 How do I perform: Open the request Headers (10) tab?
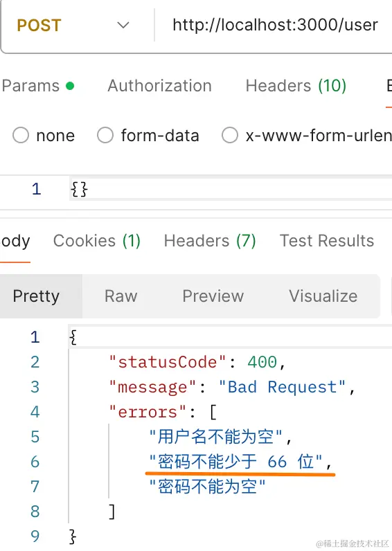296,86
